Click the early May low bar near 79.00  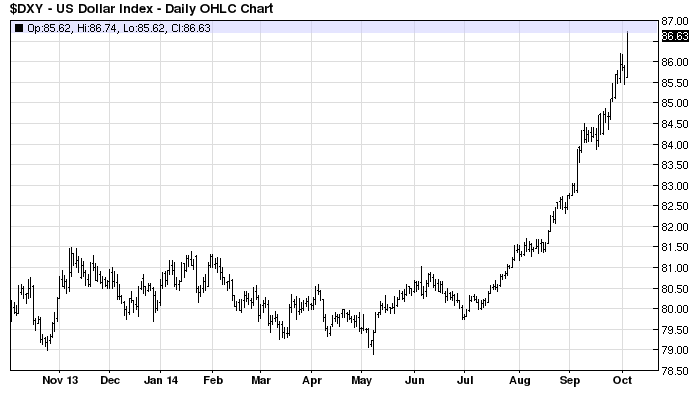[x=373, y=343]
